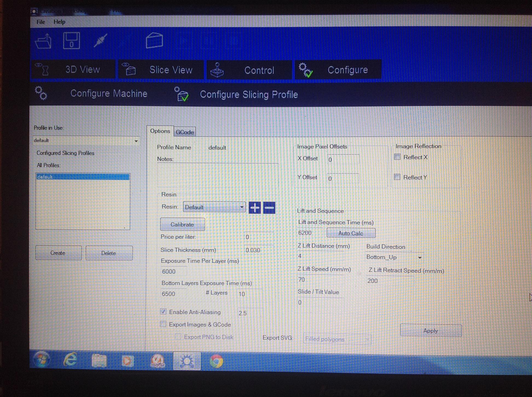The image size is (532, 397).
Task: Check Export Images & GCode
Action: point(163,324)
